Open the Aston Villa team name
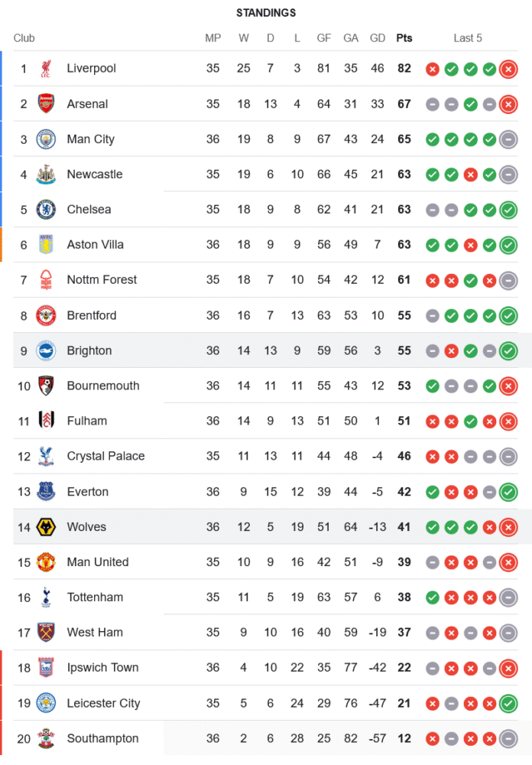The height and width of the screenshot is (765, 532). [95, 245]
